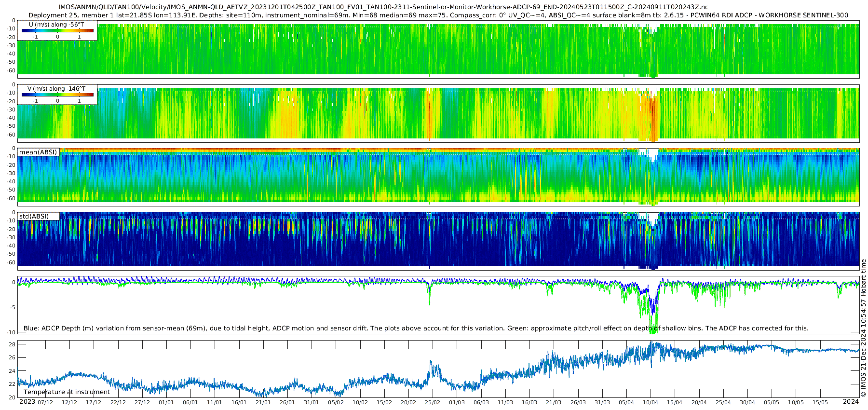868x410 pixels.
Task: Click the '06/03' date tick label
Action: pos(481,403)
